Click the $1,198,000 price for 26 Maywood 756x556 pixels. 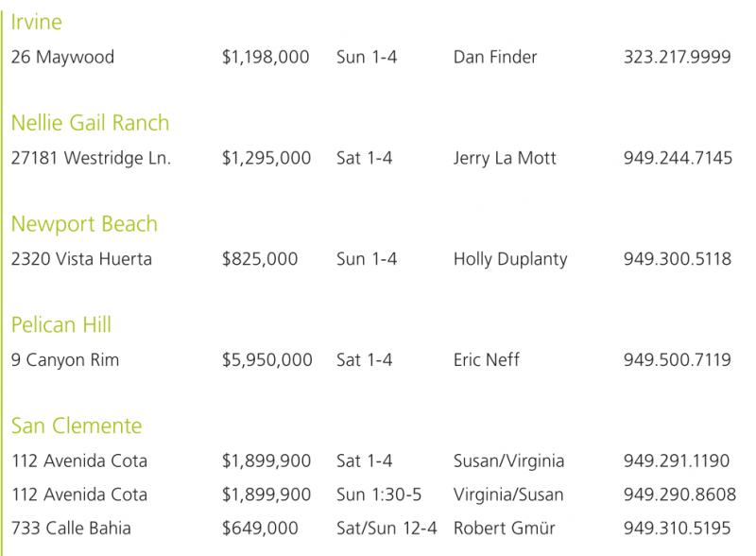pyautogui.click(x=265, y=58)
